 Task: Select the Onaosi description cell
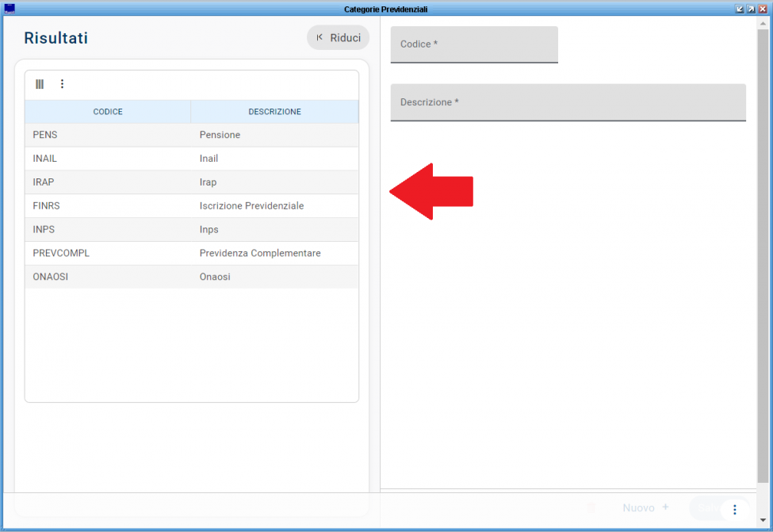click(x=274, y=277)
